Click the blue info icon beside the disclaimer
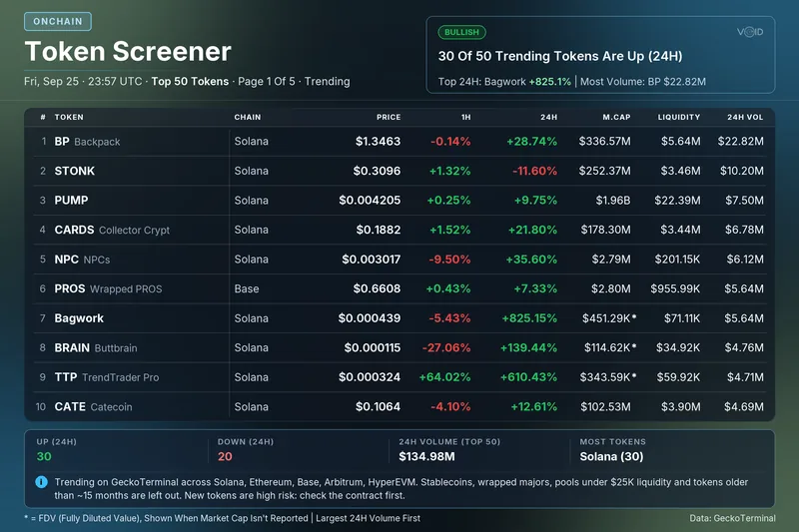Screen dimensions: 799x532 click(41, 482)
